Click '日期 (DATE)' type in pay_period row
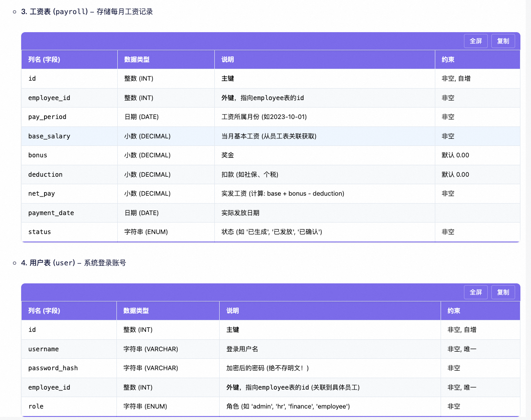Screen dimensions: 531x420 click(142, 117)
